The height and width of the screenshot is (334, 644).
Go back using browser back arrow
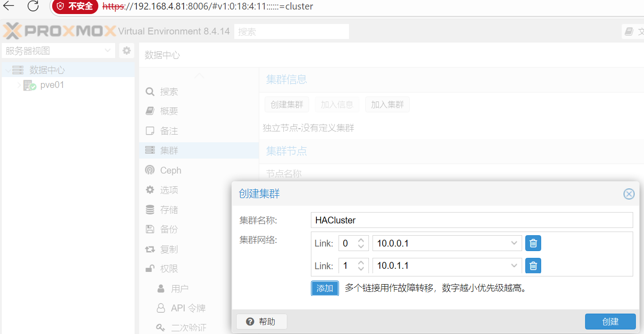pyautogui.click(x=9, y=6)
